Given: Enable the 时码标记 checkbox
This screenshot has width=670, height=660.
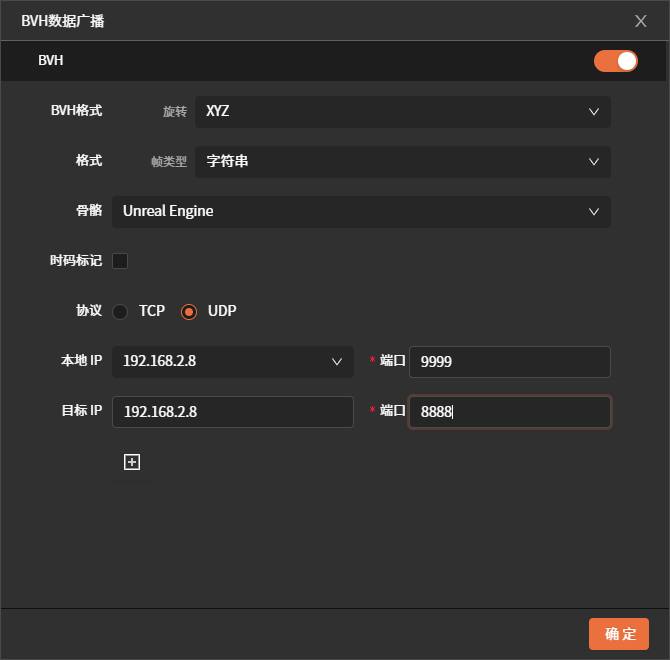Looking at the screenshot, I should coord(120,261).
